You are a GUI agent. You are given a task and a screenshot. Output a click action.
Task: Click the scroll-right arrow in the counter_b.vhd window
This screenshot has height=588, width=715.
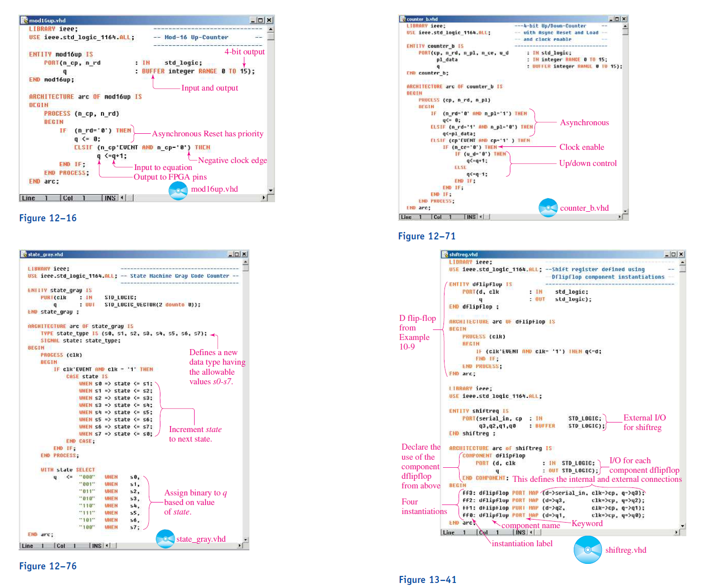click(619, 217)
